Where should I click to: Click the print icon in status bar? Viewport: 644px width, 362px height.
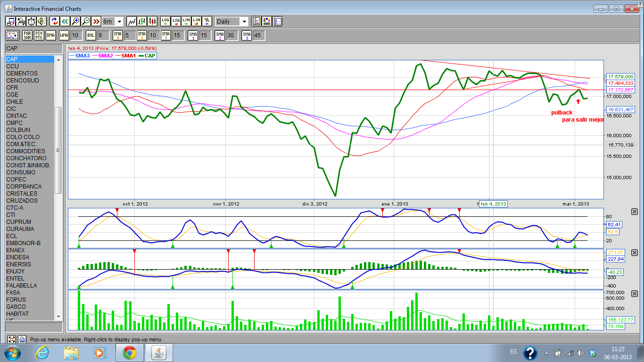pyautogui.click(x=22, y=339)
